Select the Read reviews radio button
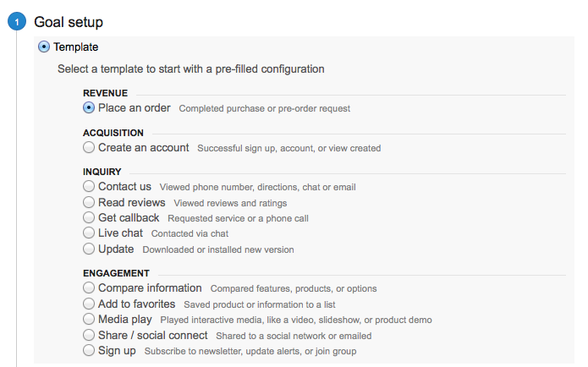 point(89,202)
